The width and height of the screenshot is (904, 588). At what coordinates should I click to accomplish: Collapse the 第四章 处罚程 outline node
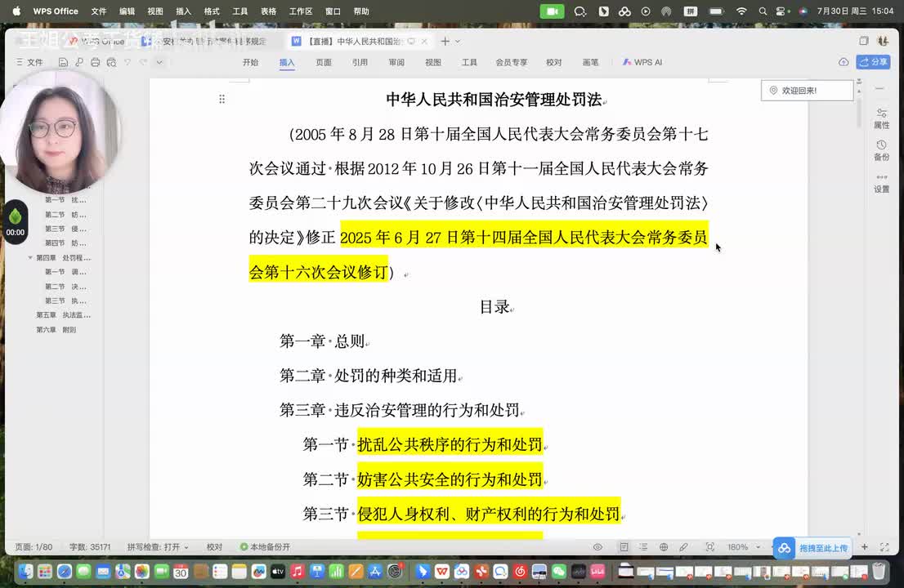click(30, 257)
